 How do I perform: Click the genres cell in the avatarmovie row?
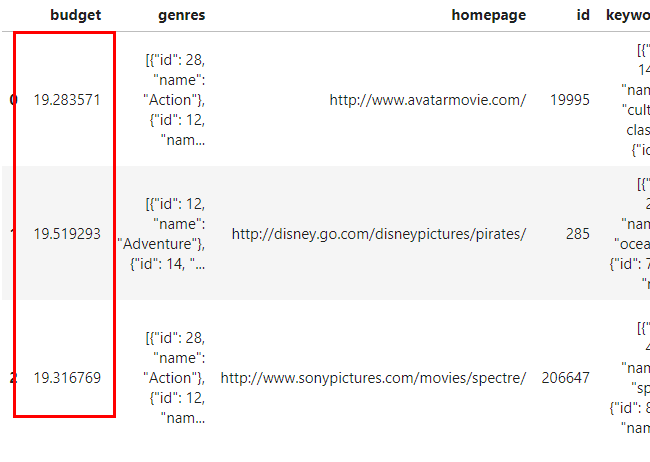point(174,100)
